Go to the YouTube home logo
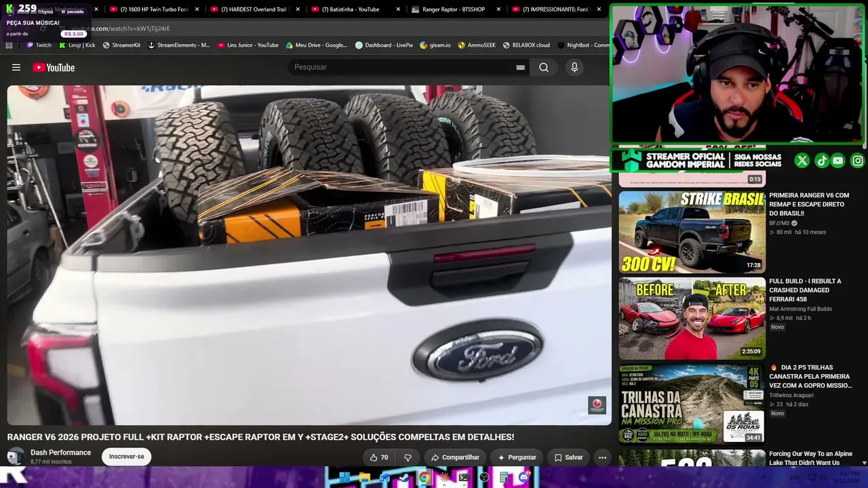The image size is (868, 488). (54, 67)
